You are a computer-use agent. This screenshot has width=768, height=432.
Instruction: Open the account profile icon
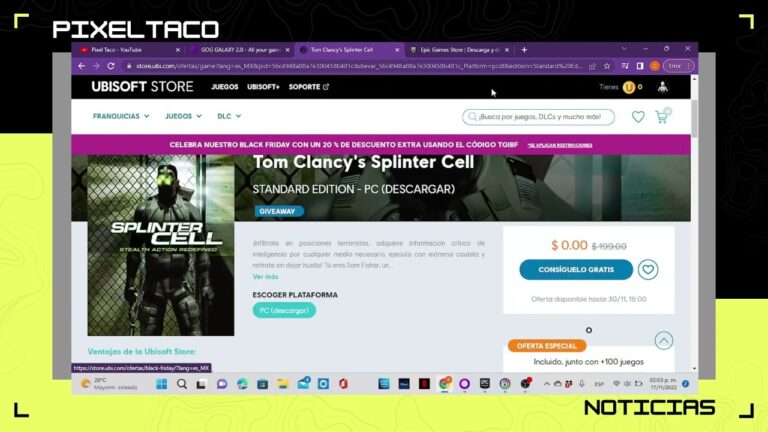tap(663, 87)
